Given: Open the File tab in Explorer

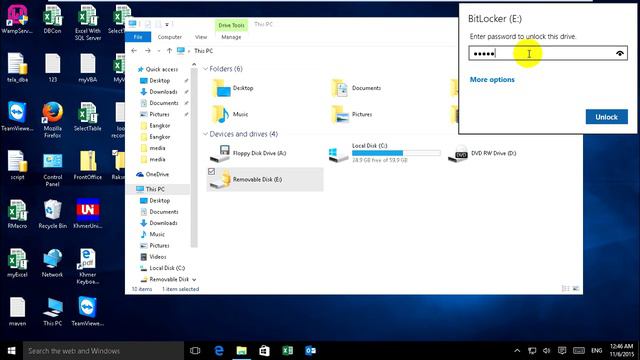Looking at the screenshot, I should pos(138,37).
